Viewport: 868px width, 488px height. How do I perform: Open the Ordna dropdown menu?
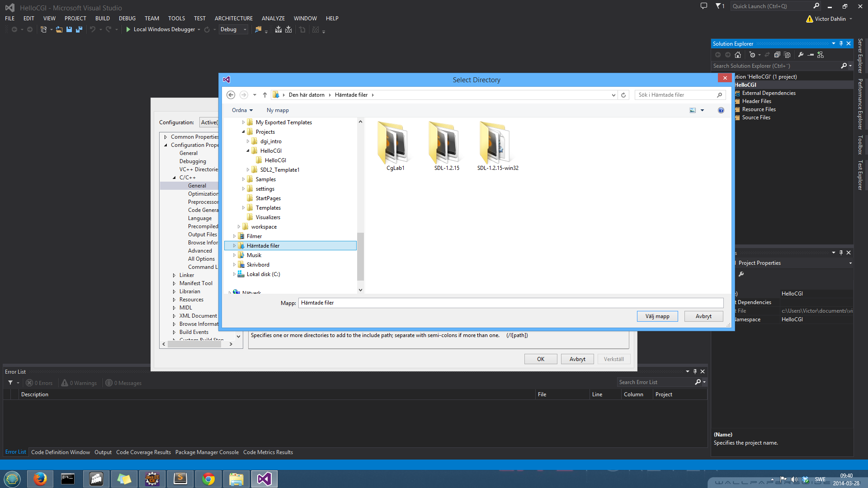coord(242,110)
